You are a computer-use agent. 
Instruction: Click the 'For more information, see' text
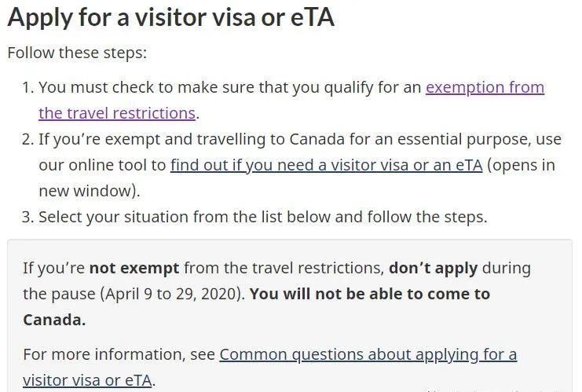(x=119, y=354)
